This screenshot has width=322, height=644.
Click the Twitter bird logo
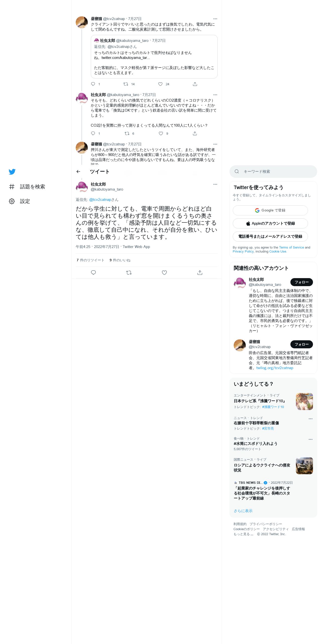(x=12, y=172)
